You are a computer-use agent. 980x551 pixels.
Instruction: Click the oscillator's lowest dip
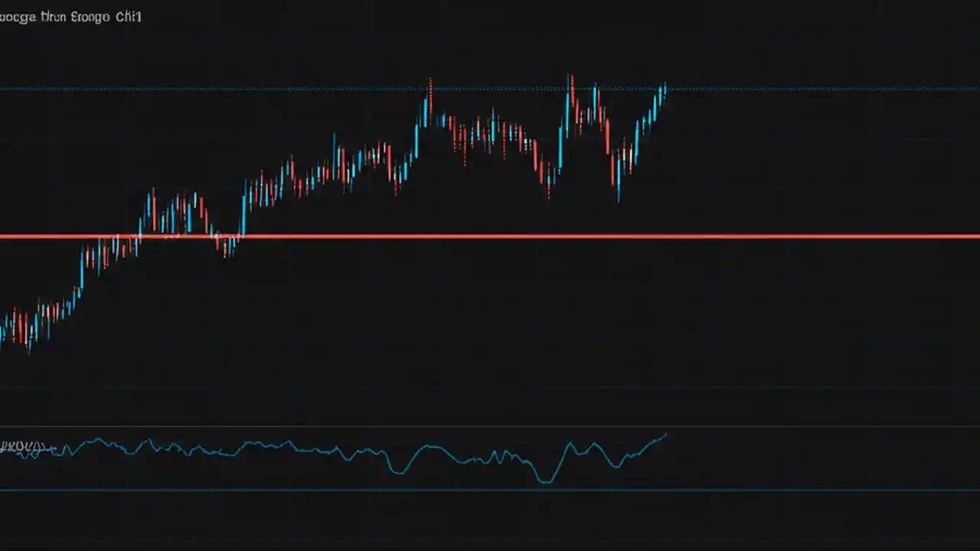545,482
